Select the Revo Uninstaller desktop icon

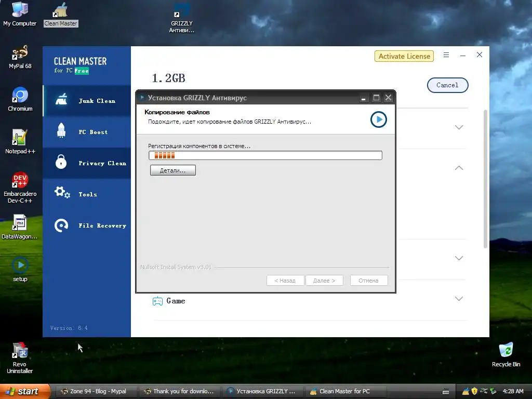tap(20, 358)
